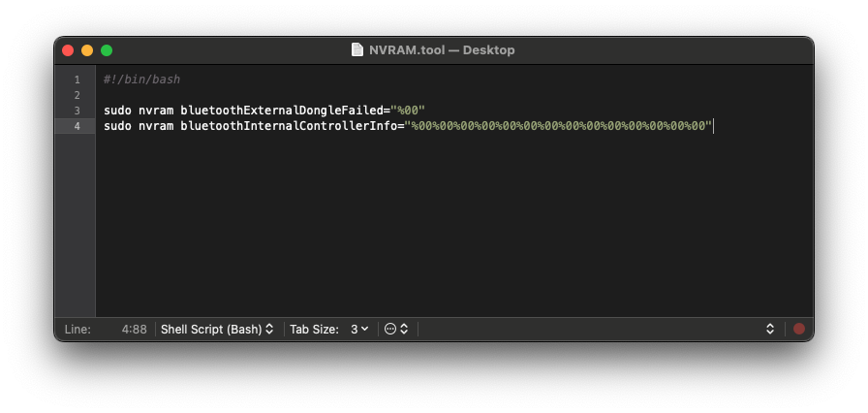Start macro recording with the red dot
Viewport: 868px width, 413px height.
pyautogui.click(x=799, y=329)
